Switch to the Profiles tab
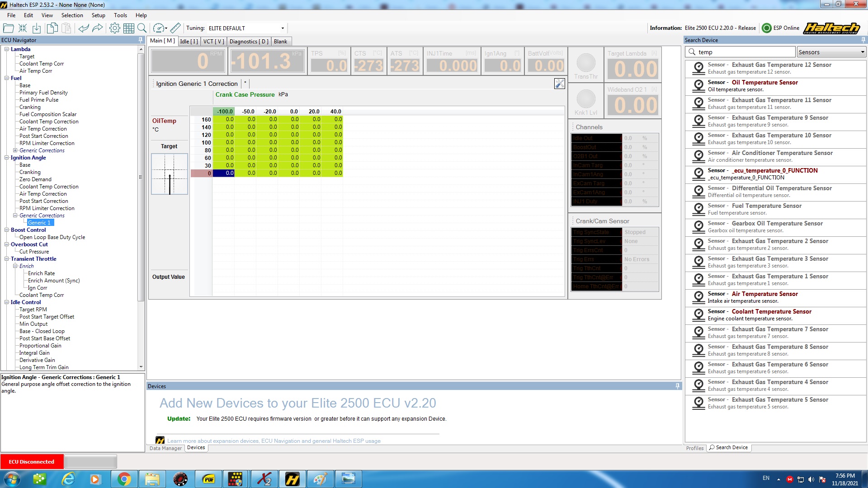 pyautogui.click(x=695, y=448)
